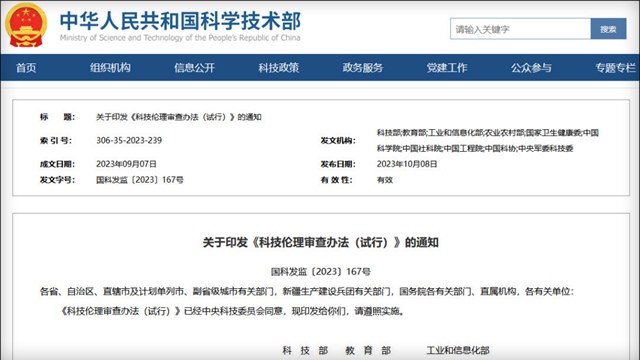The height and width of the screenshot is (360, 640).
Task: Click the 发文机构 field label
Action: 338,140
